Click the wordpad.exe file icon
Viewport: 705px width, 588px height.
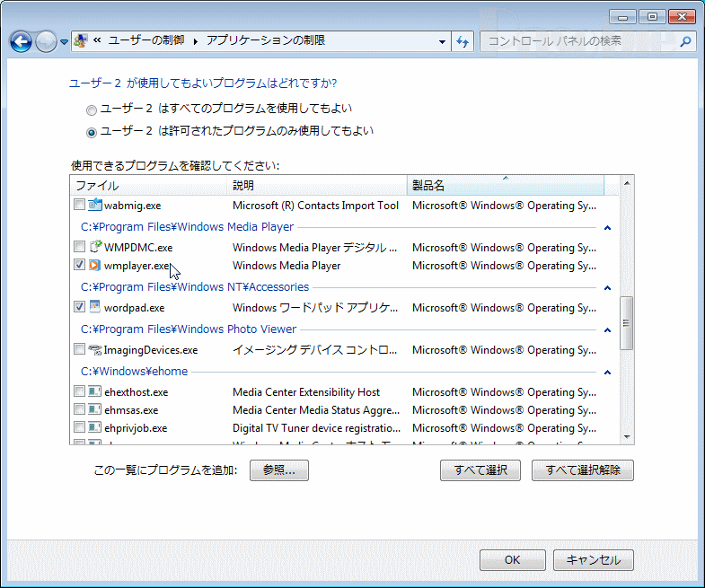pyautogui.click(x=94, y=307)
